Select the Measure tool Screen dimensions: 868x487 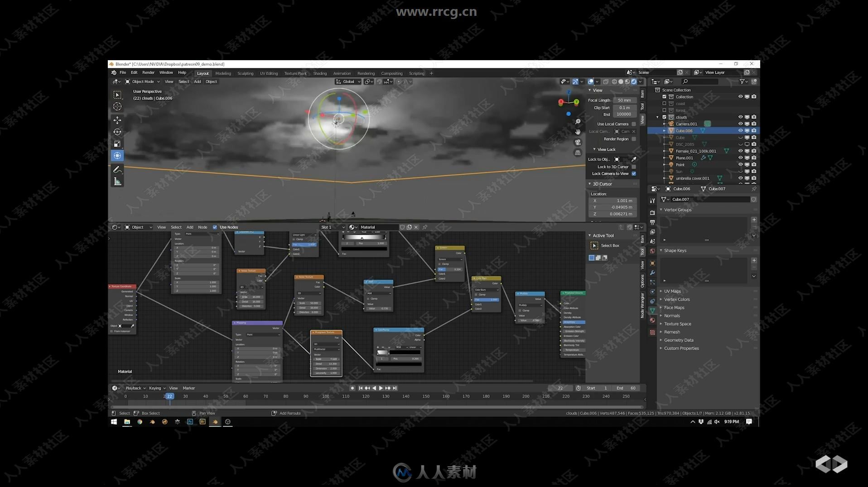tap(117, 181)
